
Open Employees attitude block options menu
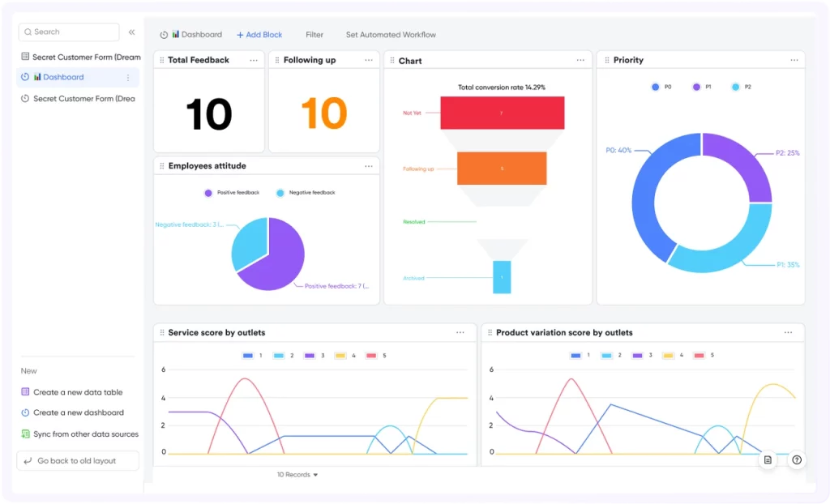click(x=369, y=166)
